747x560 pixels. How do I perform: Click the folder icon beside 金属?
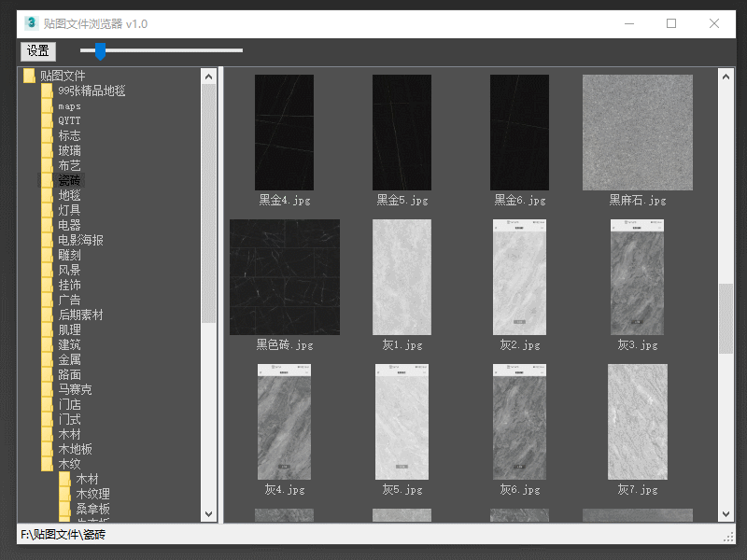48,359
